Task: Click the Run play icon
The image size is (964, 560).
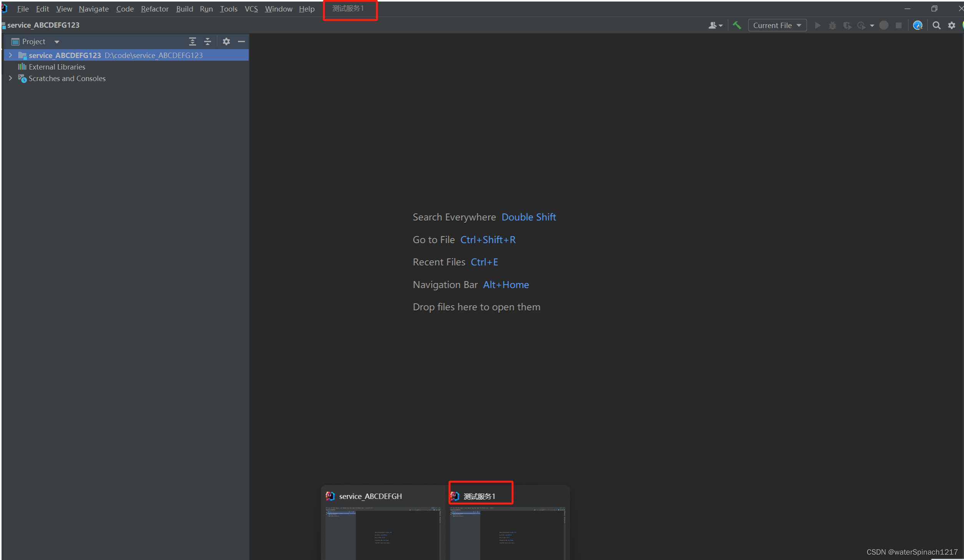Action: 818,25
